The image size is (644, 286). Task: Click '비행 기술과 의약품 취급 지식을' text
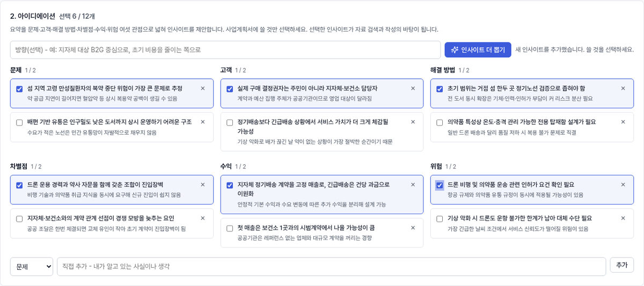click(x=104, y=195)
